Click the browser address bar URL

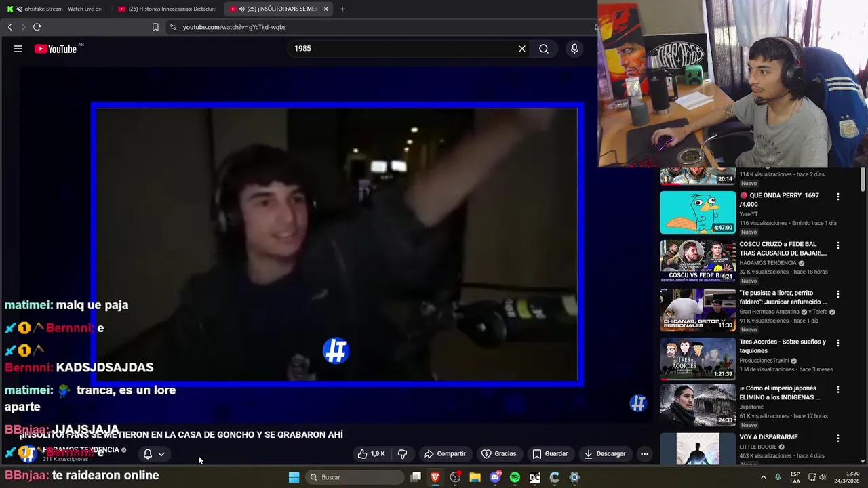coord(235,27)
